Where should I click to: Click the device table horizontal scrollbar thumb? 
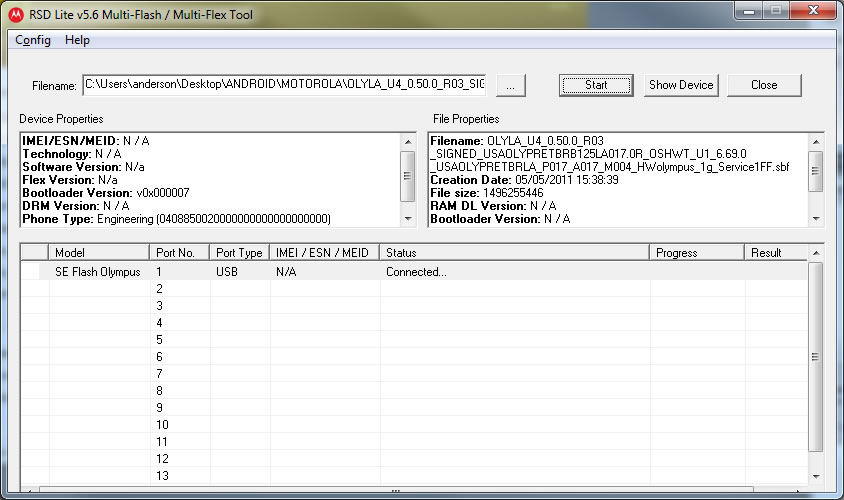coord(396,490)
